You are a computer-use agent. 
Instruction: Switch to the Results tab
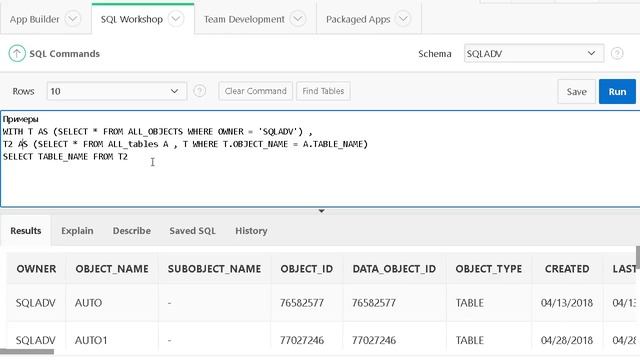[26, 231]
